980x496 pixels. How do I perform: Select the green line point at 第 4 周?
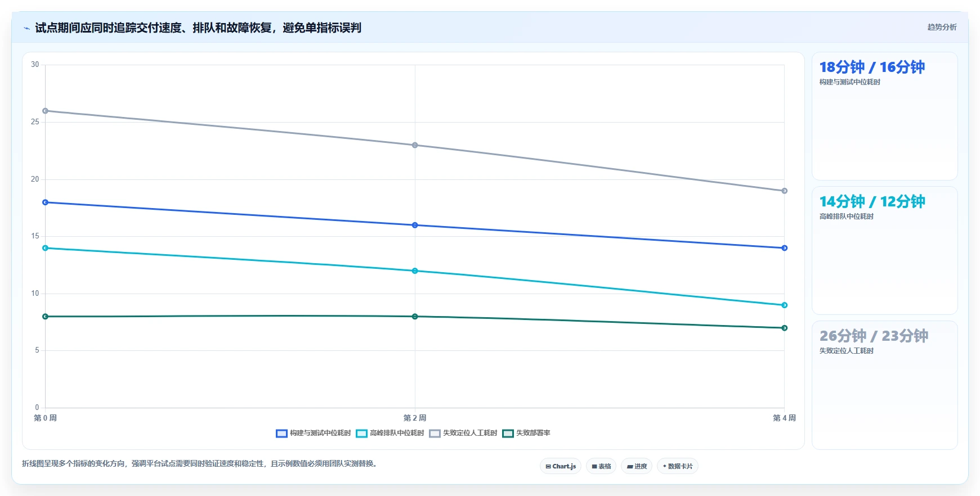click(x=784, y=328)
